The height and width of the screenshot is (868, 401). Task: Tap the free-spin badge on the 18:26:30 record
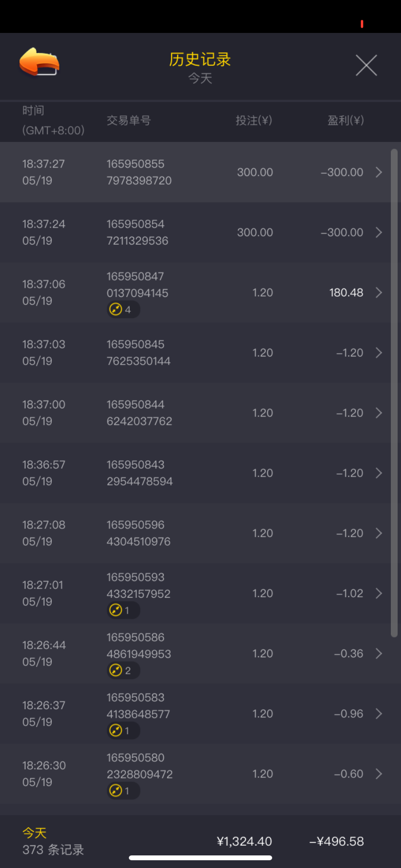[x=123, y=790]
